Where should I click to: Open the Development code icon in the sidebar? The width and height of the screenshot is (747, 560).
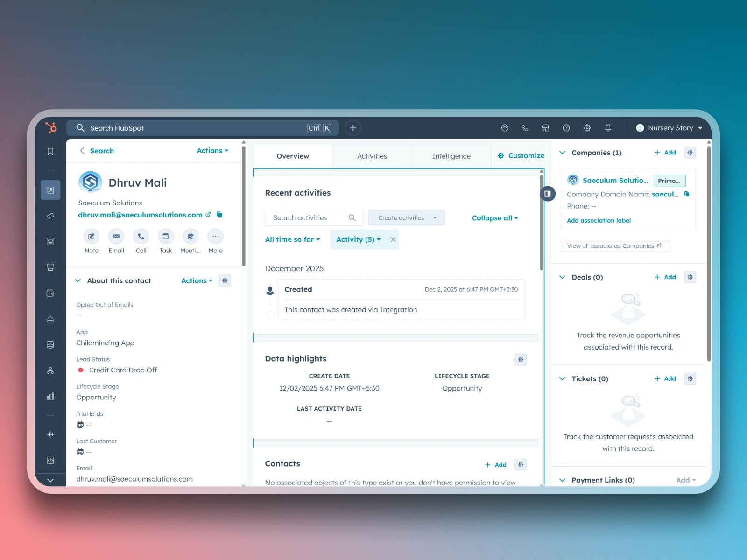pyautogui.click(x=50, y=460)
